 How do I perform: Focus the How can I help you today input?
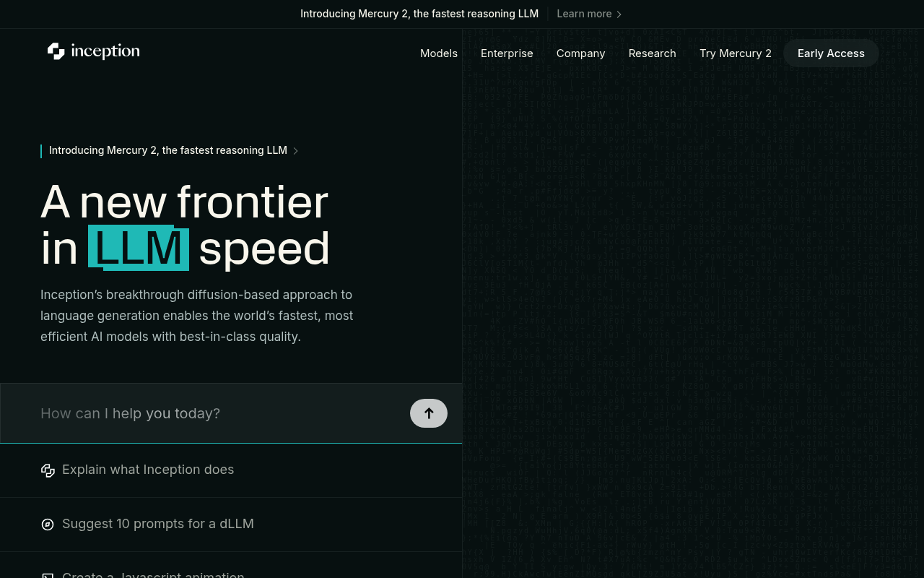pyautogui.click(x=217, y=413)
